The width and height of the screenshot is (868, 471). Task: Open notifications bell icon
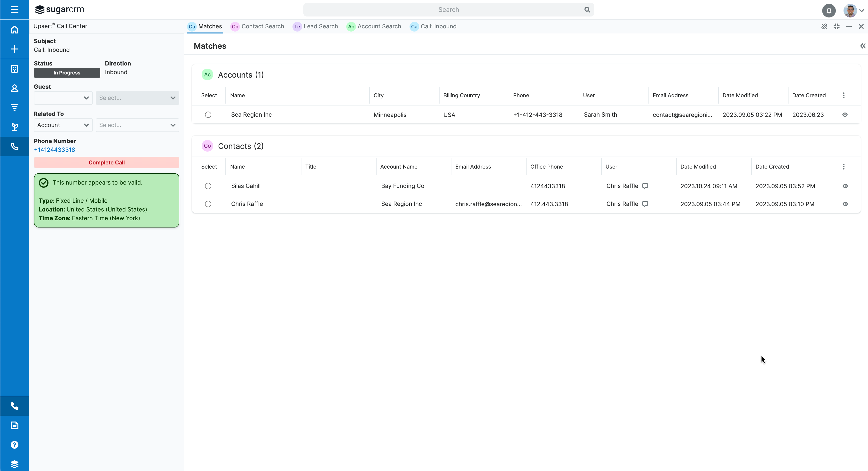pos(829,10)
